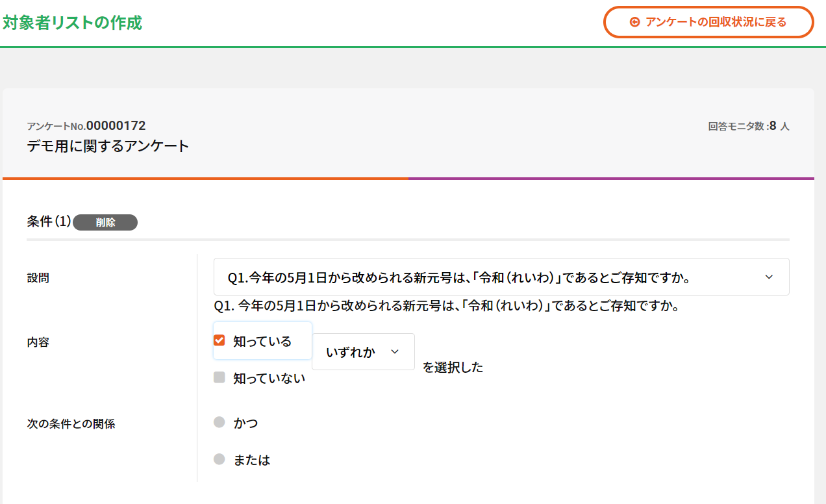This screenshot has height=504, width=826.
Task: Click the back arrow icon in the orange button
Action: click(x=634, y=22)
